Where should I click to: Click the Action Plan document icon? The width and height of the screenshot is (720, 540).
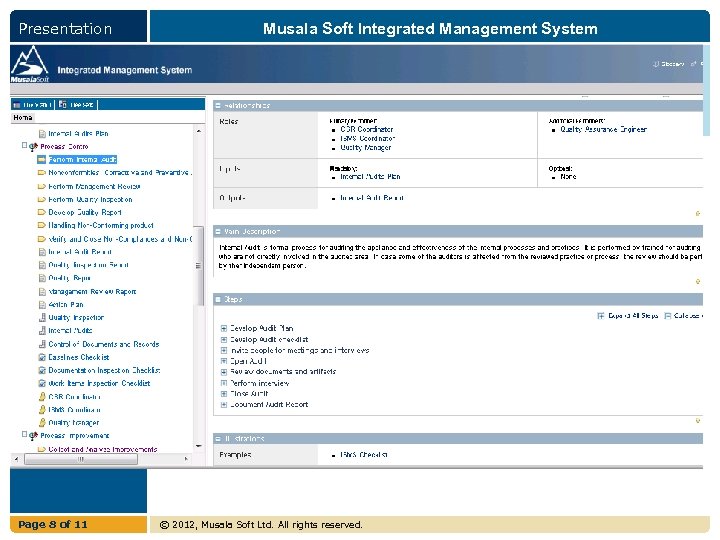point(42,304)
